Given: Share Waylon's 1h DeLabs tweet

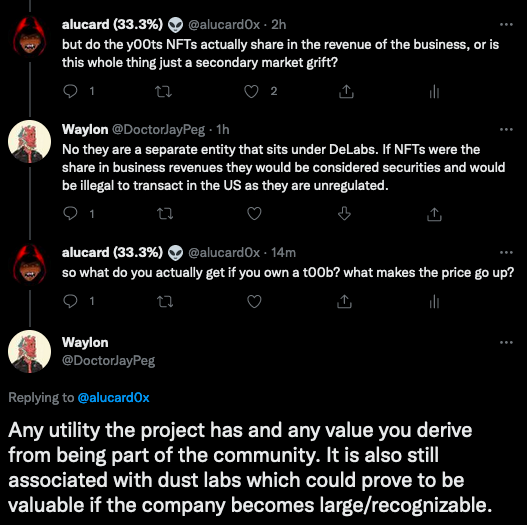Looking at the screenshot, I should tap(434, 214).
